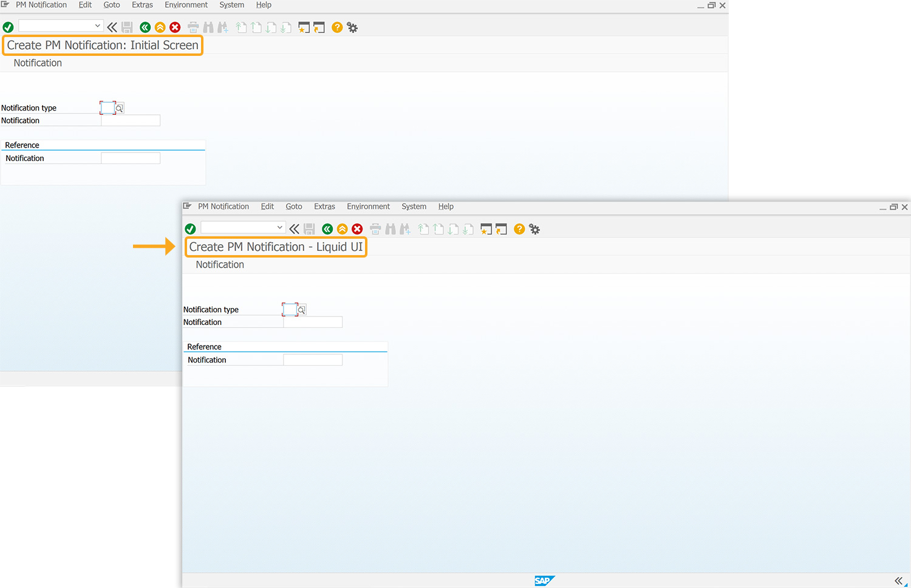Collapse command field chevrons in Initial Screen window
911x588 pixels.
point(112,27)
